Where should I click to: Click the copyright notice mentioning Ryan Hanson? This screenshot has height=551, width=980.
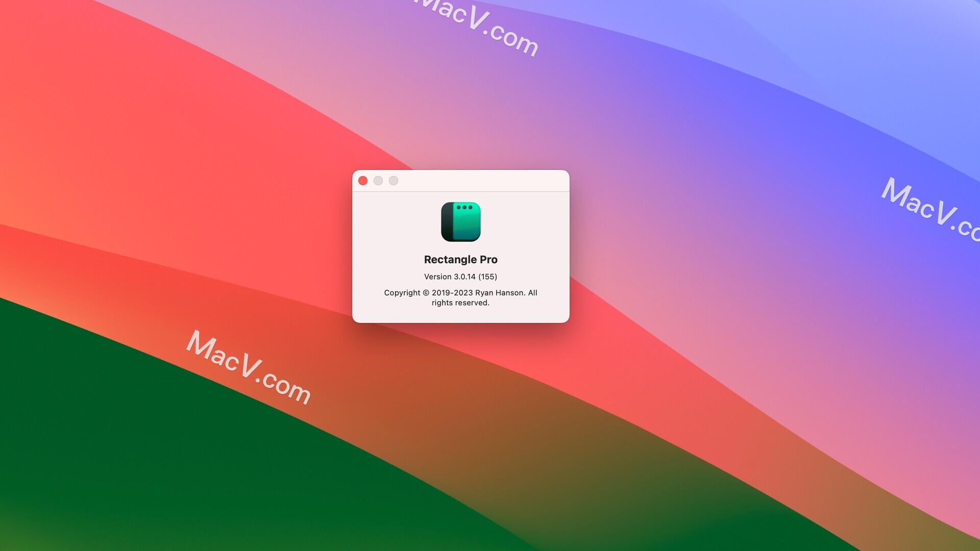pyautogui.click(x=460, y=297)
